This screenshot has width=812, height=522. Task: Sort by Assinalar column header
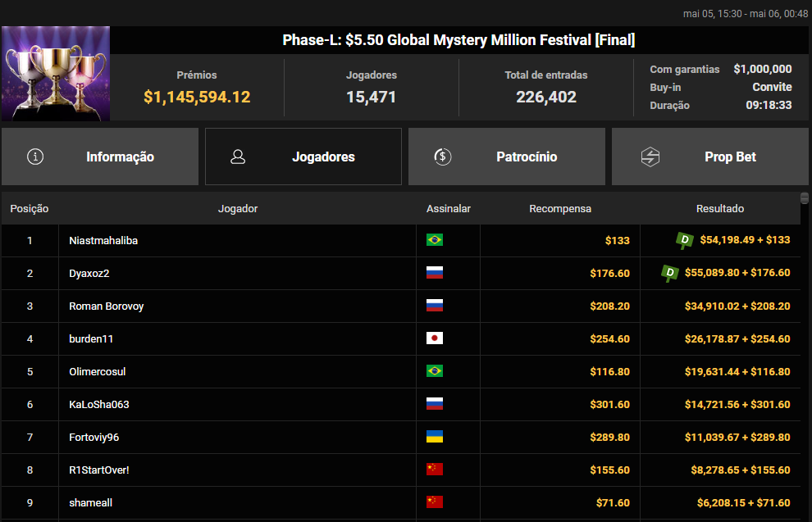click(449, 208)
